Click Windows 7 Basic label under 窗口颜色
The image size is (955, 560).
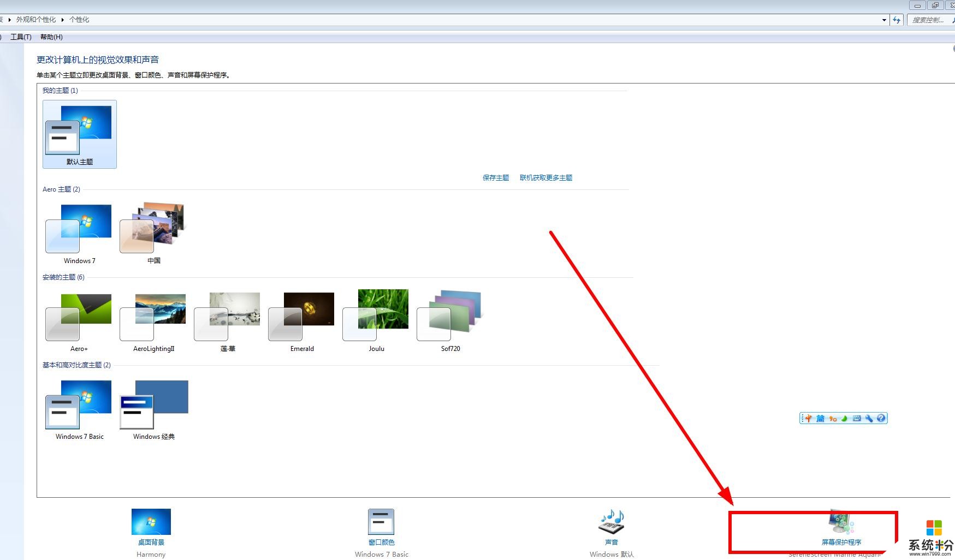(382, 555)
